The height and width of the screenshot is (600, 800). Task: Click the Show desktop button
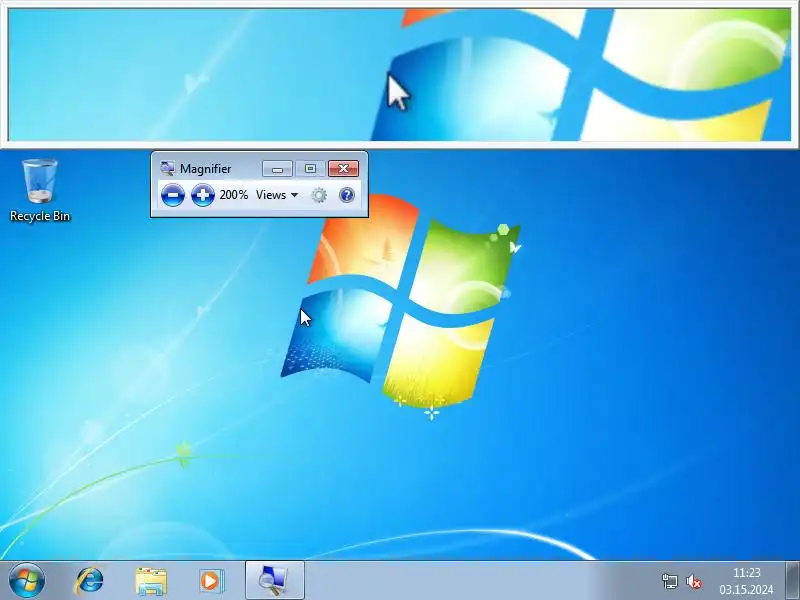[x=792, y=580]
